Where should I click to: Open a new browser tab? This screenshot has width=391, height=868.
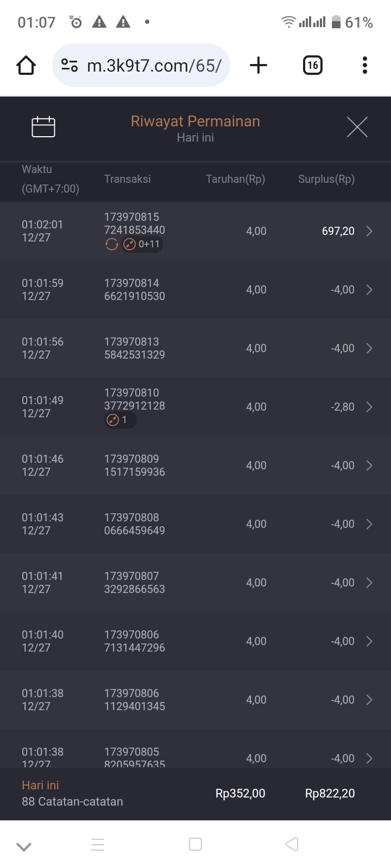coord(258,66)
